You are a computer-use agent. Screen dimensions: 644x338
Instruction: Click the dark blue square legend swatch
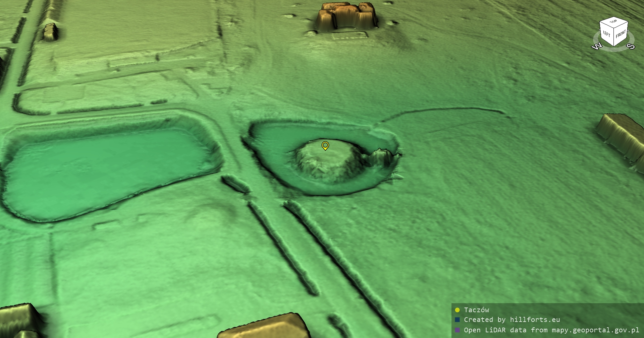click(457, 320)
